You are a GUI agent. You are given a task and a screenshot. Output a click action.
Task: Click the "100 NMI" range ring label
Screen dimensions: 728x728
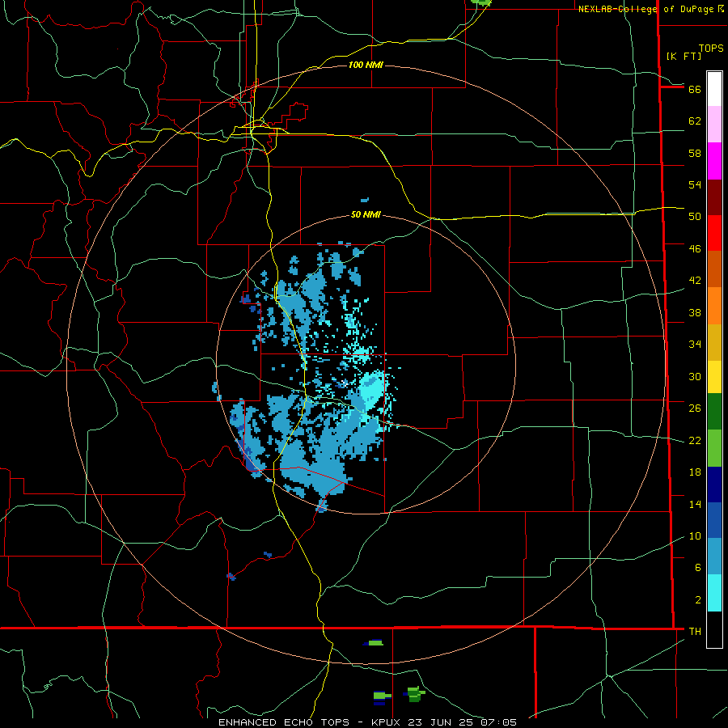click(x=366, y=65)
